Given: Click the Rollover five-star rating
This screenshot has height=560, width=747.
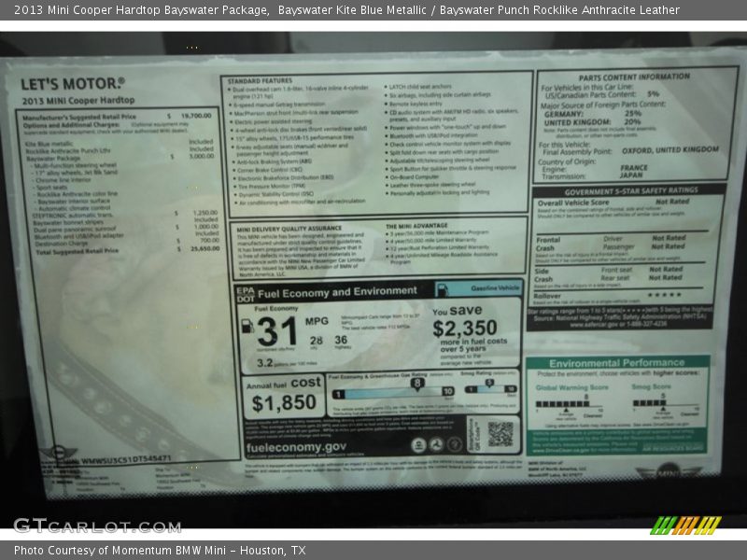Looking at the screenshot, I should point(664,295).
